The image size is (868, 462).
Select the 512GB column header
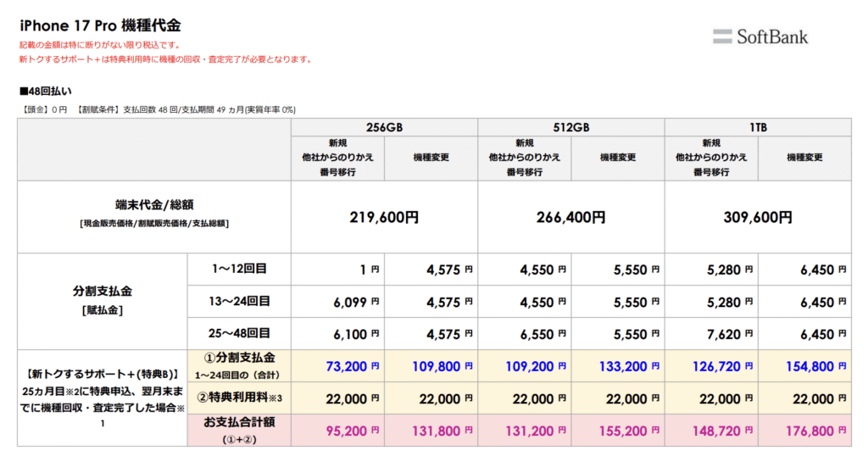571,126
